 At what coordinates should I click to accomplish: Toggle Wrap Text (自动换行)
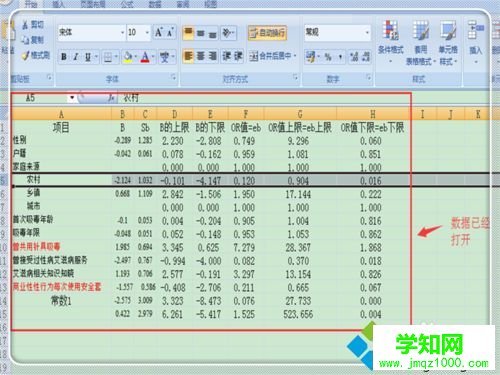point(267,33)
